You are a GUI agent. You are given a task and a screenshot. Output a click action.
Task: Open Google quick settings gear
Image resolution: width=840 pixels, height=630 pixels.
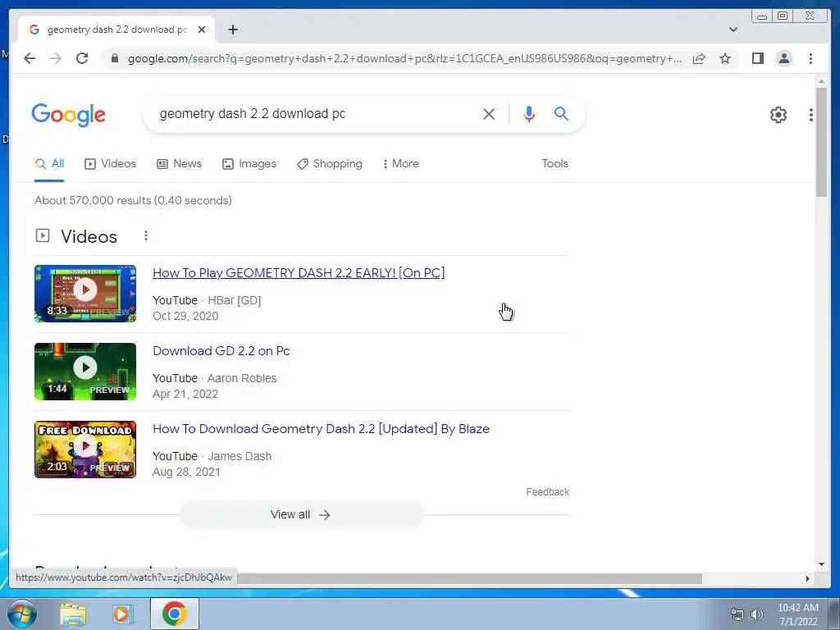(778, 115)
